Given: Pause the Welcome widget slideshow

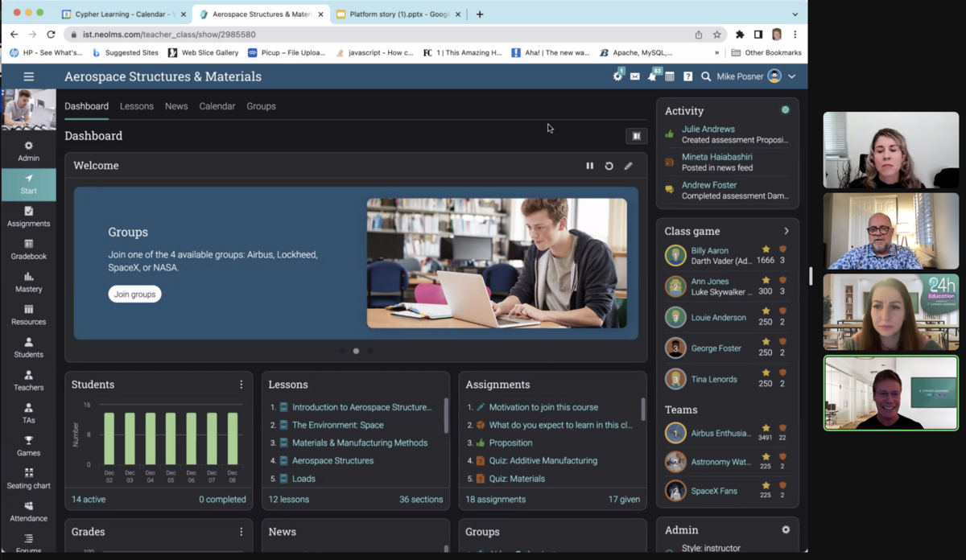Looking at the screenshot, I should tap(590, 166).
